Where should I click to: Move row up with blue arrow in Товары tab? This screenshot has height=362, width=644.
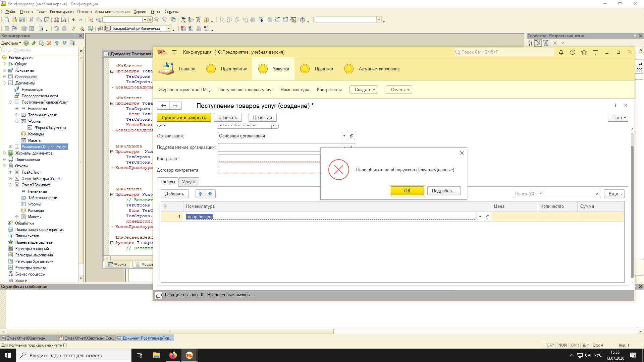coord(201,194)
